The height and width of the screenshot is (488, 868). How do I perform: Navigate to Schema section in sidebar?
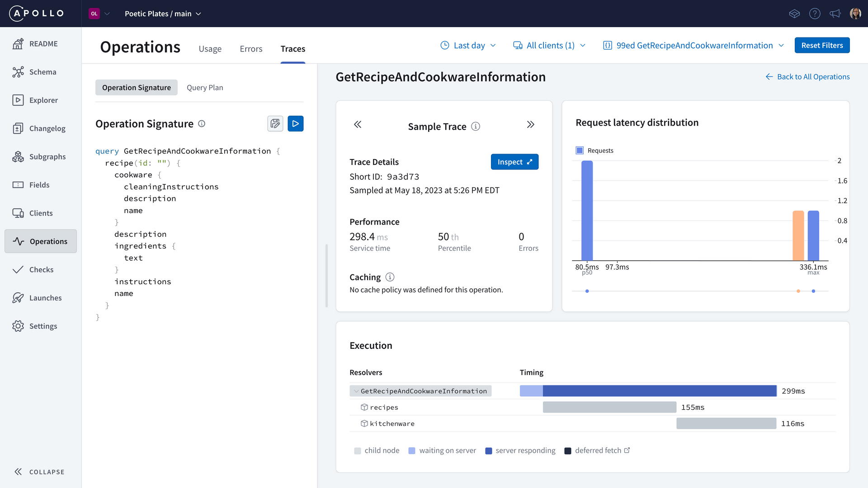(43, 71)
